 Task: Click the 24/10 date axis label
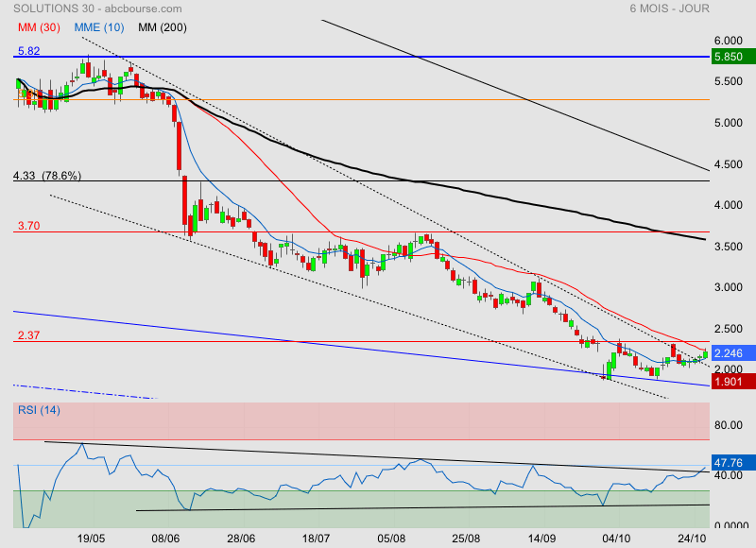692,538
